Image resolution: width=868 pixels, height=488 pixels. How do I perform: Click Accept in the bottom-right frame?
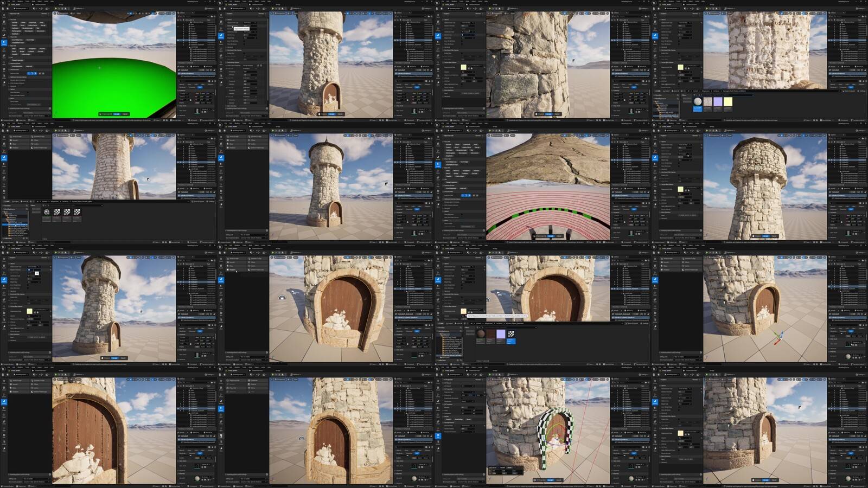click(765, 480)
